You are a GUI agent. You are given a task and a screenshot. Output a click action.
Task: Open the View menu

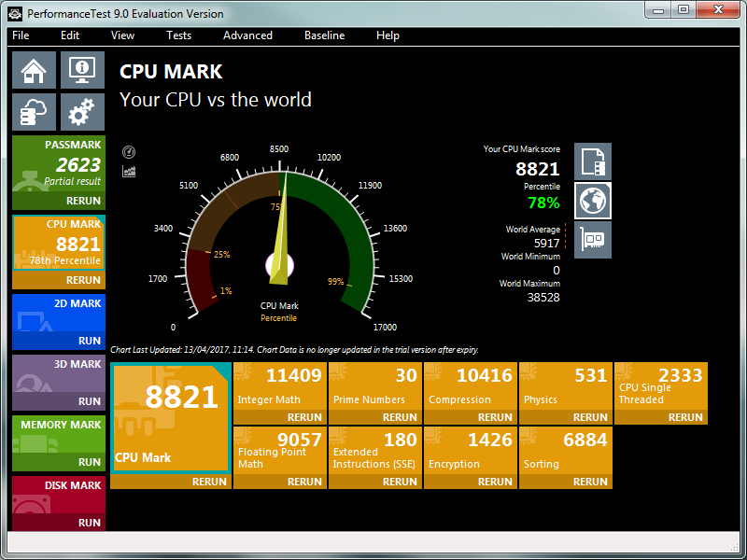pyautogui.click(x=122, y=35)
